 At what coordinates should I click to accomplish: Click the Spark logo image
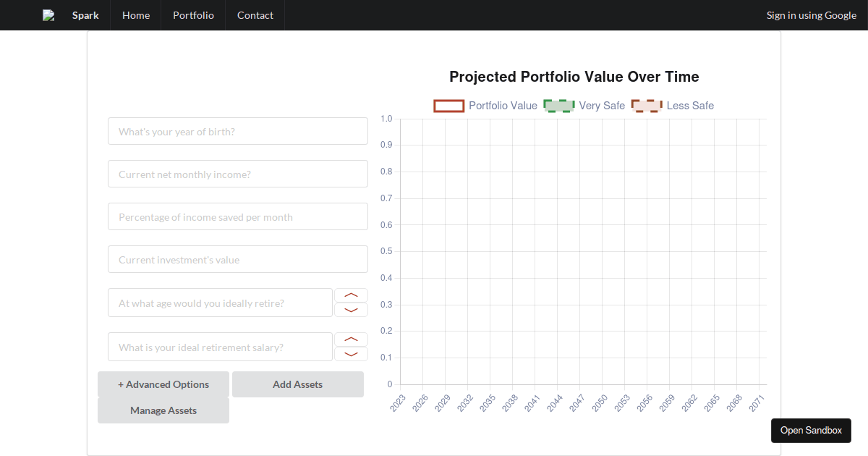pos(48,15)
